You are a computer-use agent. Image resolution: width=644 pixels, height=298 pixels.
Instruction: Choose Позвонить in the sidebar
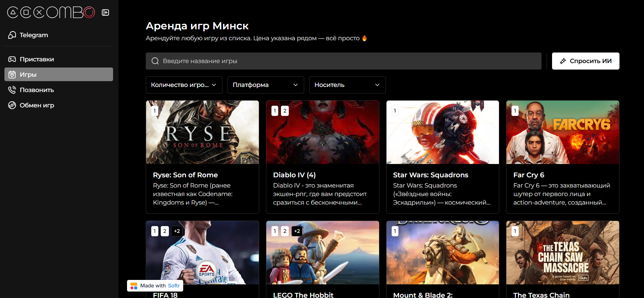(59, 90)
